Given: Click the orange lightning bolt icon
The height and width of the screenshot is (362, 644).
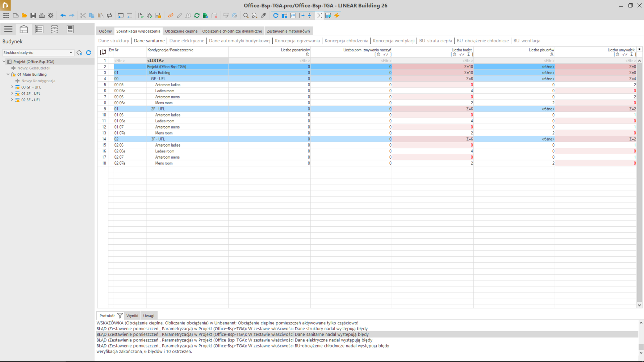Looking at the screenshot, I should pos(337,16).
